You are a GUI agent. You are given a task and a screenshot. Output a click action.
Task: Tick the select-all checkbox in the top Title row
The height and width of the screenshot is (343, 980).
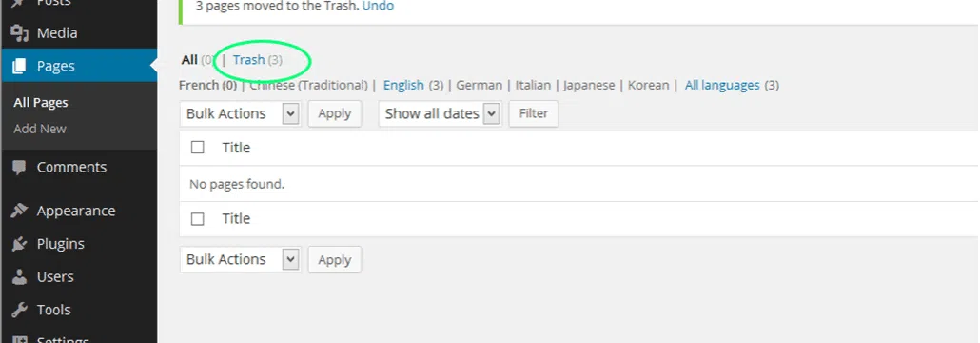198,148
